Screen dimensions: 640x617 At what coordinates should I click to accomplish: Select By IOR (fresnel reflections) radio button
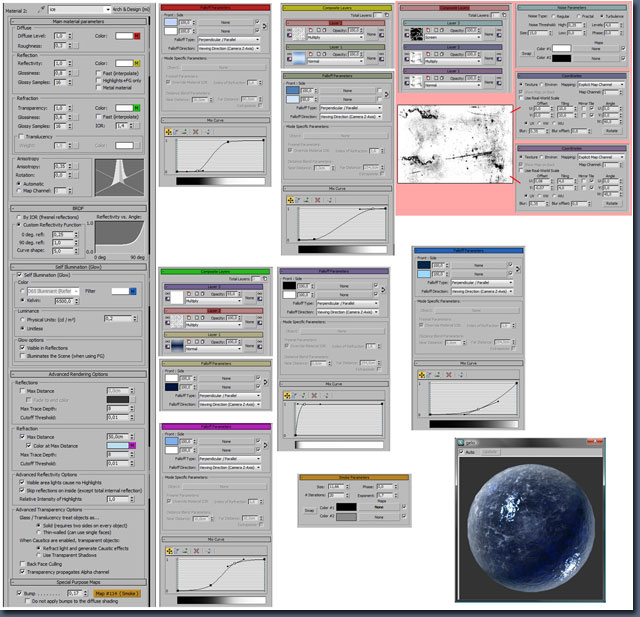tap(19, 217)
